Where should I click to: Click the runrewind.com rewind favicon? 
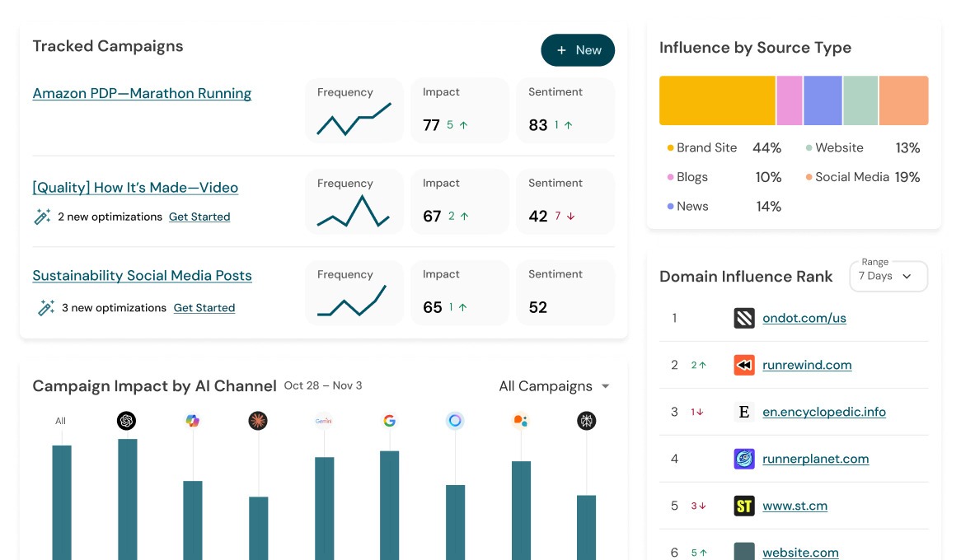pyautogui.click(x=744, y=365)
